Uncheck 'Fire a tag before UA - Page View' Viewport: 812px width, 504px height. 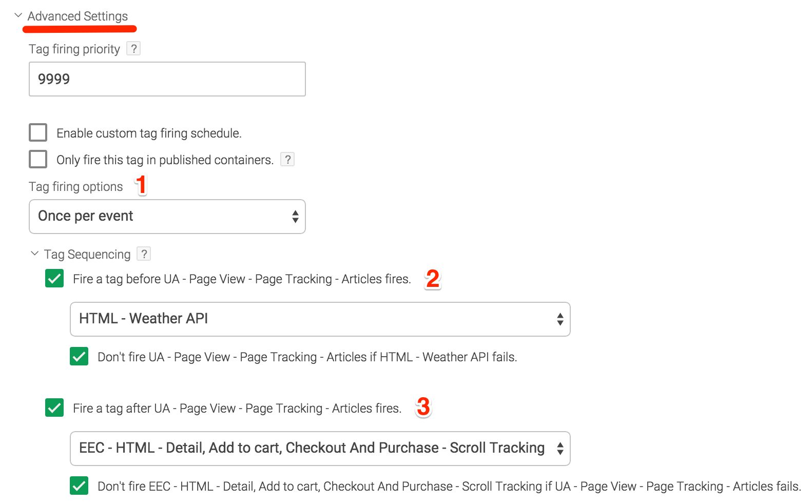click(x=54, y=279)
